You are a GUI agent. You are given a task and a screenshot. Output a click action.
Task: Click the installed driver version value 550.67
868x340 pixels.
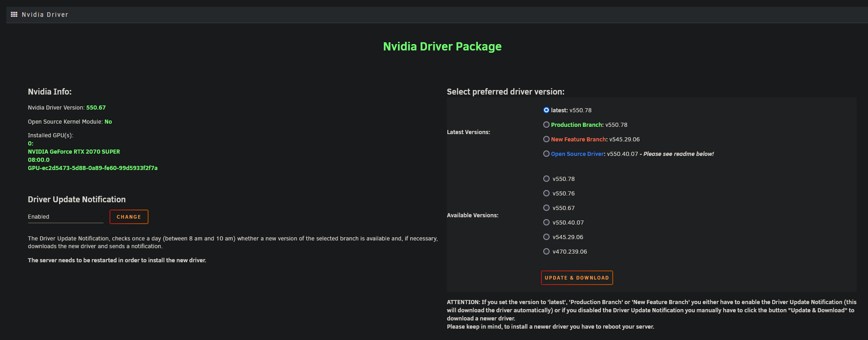96,108
